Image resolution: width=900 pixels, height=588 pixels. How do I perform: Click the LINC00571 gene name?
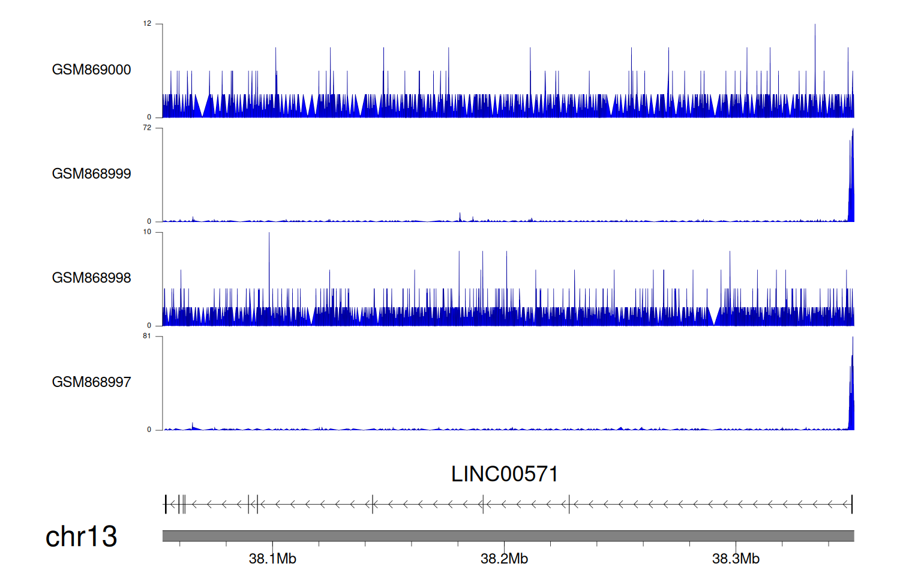[x=505, y=474]
